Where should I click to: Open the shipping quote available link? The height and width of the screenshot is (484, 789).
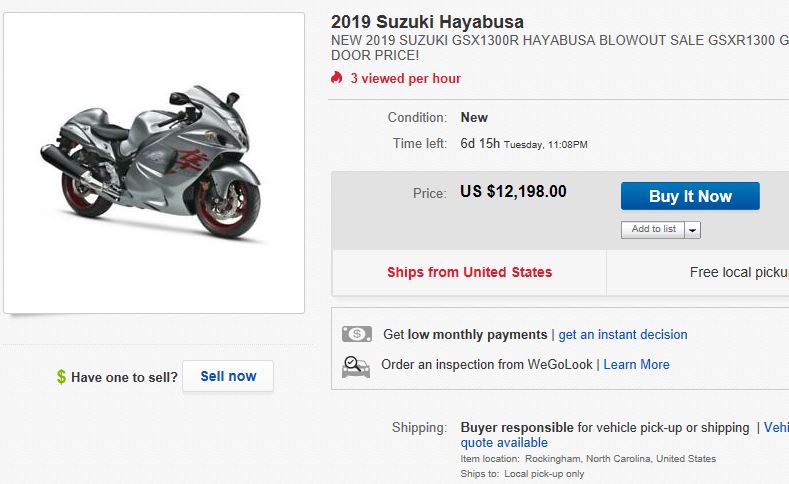pyautogui.click(x=504, y=442)
